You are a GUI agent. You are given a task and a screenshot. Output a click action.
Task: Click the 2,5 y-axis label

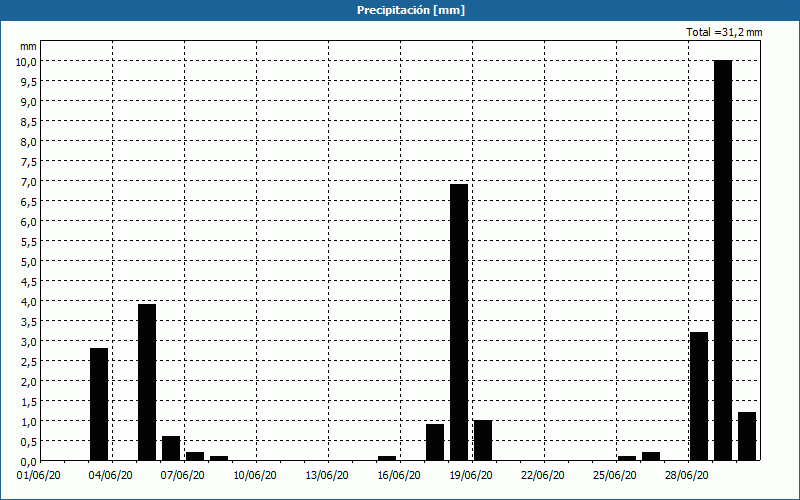tap(29, 361)
